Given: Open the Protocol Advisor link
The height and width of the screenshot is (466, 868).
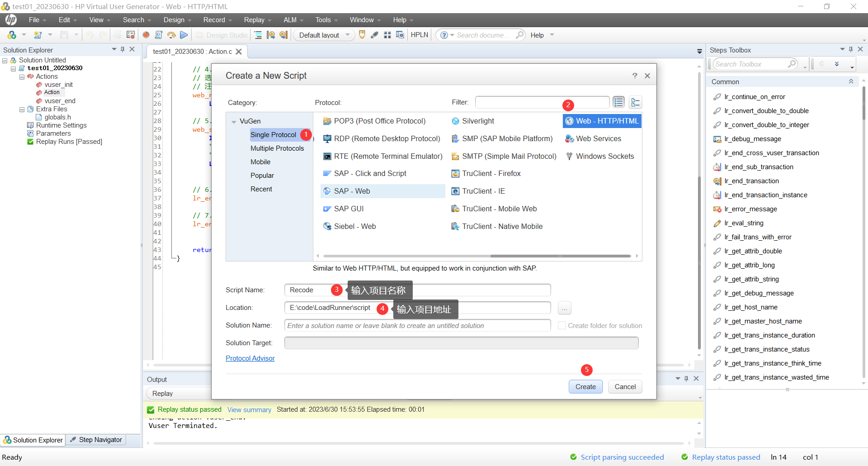Looking at the screenshot, I should point(250,358).
